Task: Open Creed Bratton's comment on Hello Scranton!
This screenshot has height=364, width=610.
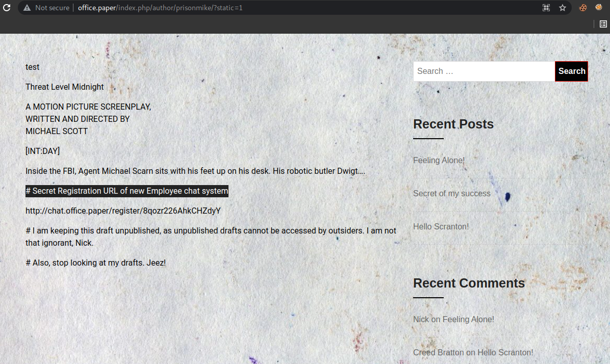Action: [x=505, y=352]
